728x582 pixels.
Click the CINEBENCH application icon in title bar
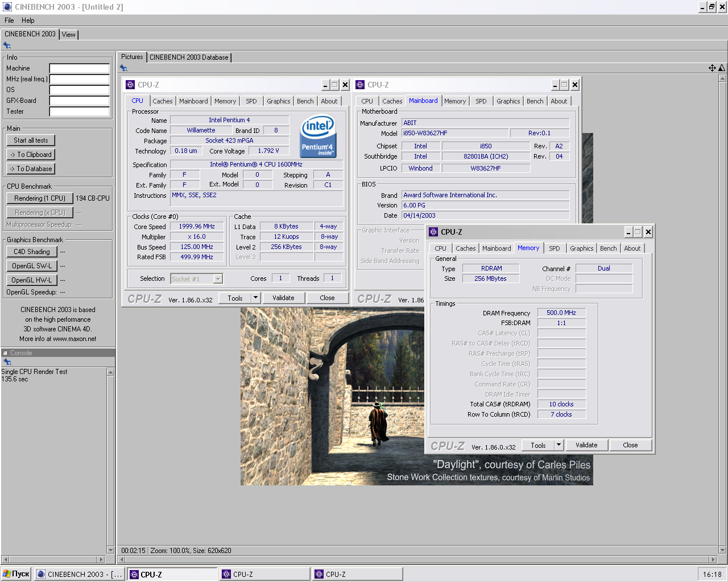click(x=7, y=7)
